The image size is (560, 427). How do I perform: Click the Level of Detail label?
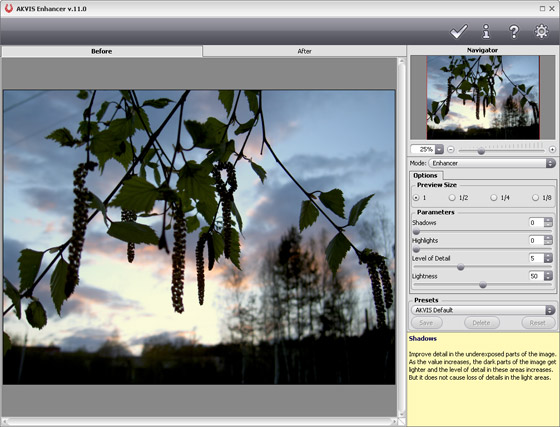tap(431, 258)
